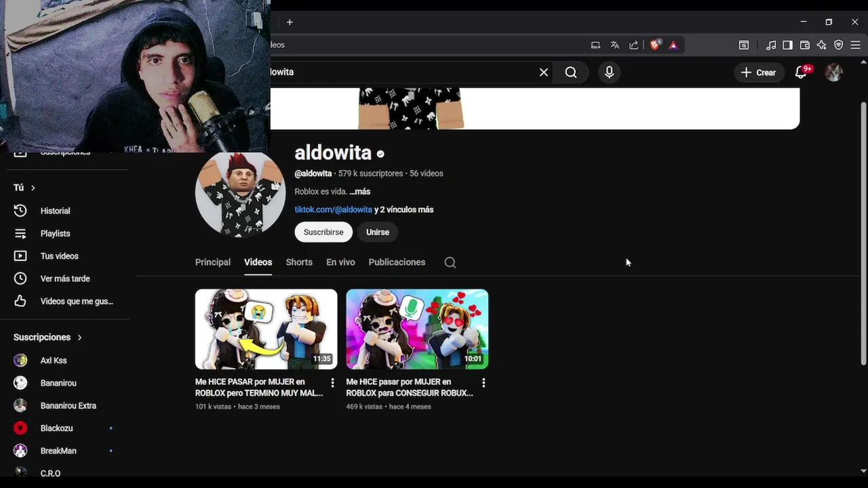Switch to the Shorts tab
Viewport: 868px width, 488px height.
tap(299, 262)
